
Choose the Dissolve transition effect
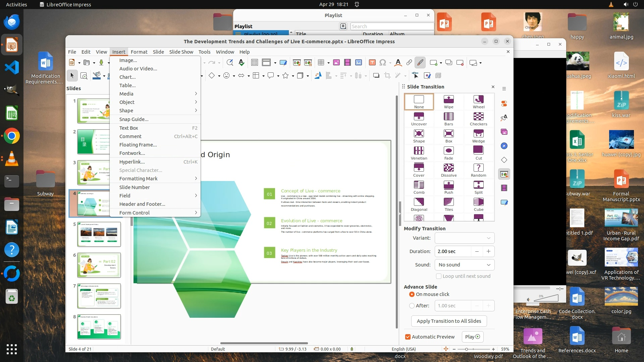coord(448,170)
